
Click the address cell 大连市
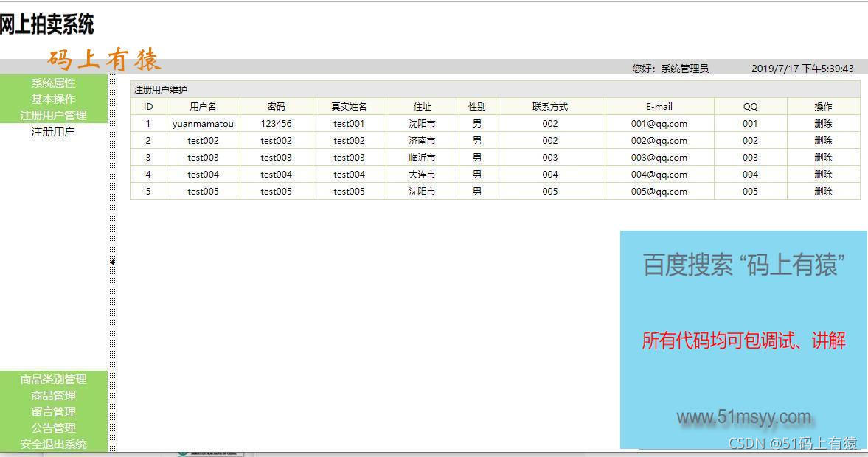click(423, 174)
